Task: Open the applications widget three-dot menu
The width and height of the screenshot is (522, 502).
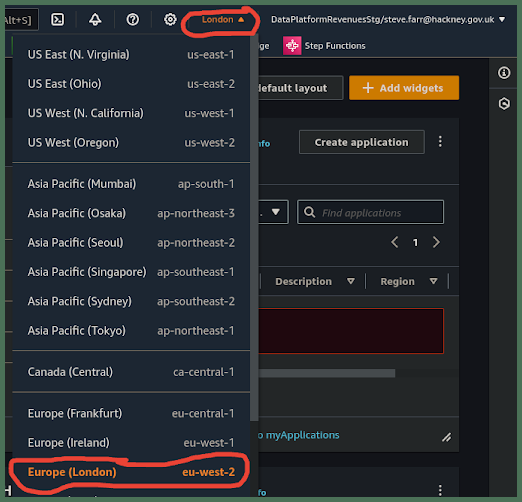Action: pos(440,142)
